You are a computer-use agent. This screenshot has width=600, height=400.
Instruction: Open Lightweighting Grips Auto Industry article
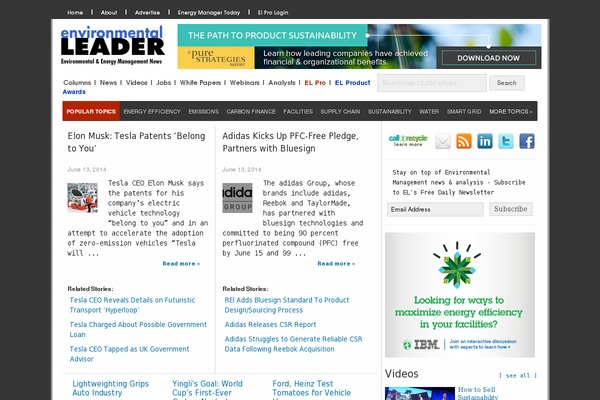point(111,388)
